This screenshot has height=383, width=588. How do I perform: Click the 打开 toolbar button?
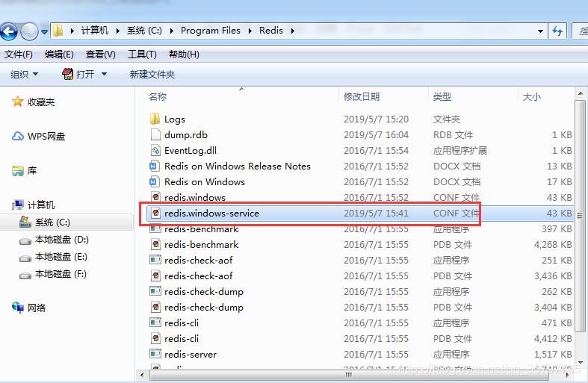78,74
